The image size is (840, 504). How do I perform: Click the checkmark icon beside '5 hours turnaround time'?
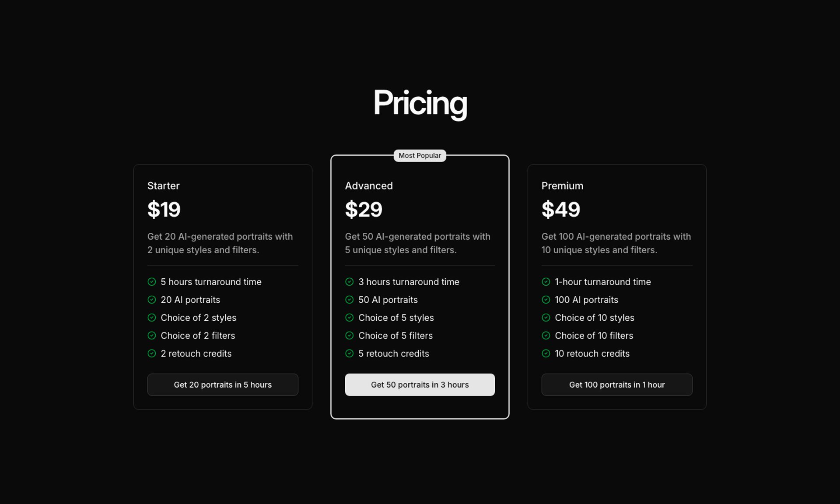point(152,282)
